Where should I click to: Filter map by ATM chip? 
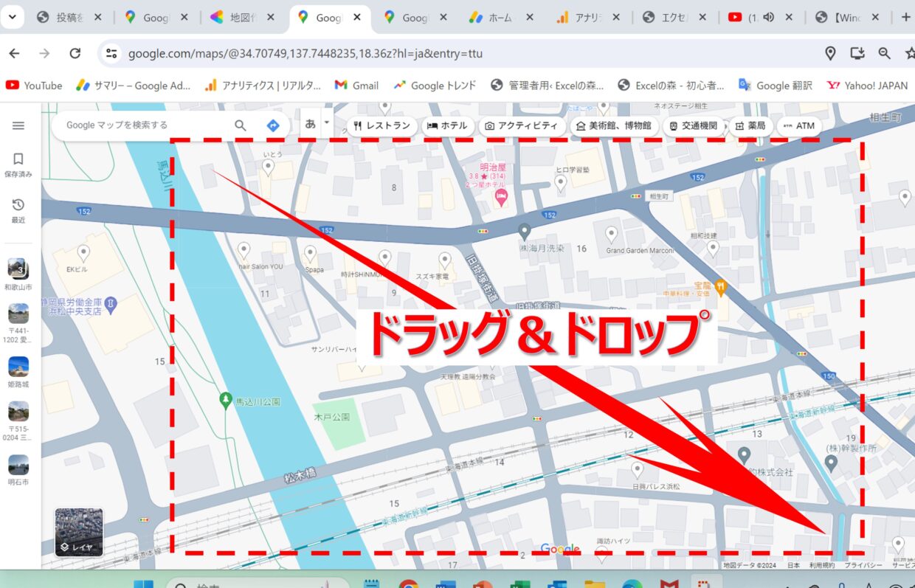799,126
